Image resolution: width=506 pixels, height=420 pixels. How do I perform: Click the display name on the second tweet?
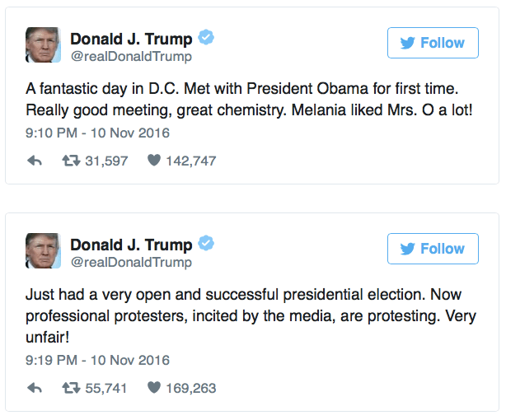tap(131, 245)
